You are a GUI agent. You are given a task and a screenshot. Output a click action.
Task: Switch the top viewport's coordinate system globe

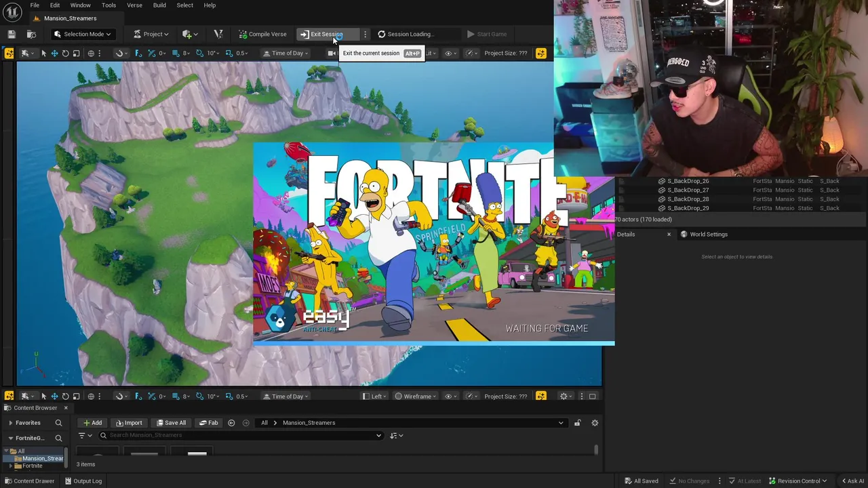pos(91,53)
